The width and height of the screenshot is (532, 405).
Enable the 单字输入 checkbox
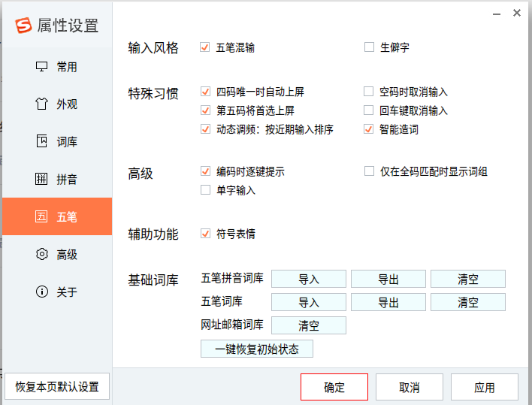[x=205, y=189]
